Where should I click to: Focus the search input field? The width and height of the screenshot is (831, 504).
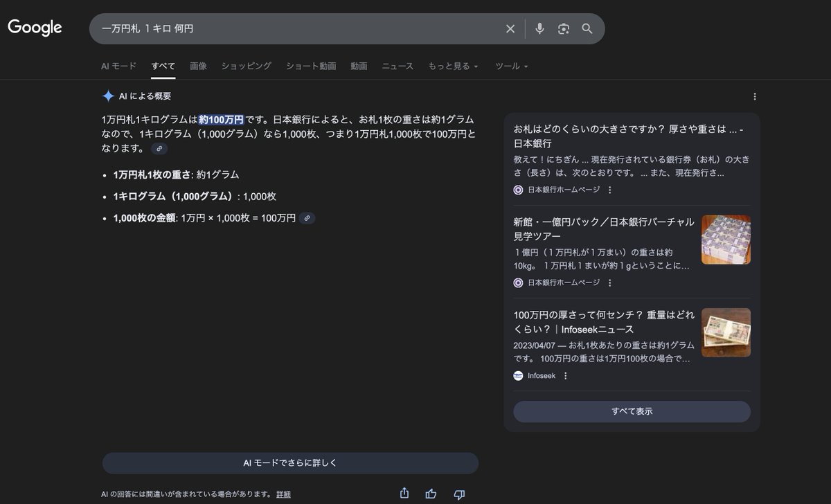click(x=298, y=28)
